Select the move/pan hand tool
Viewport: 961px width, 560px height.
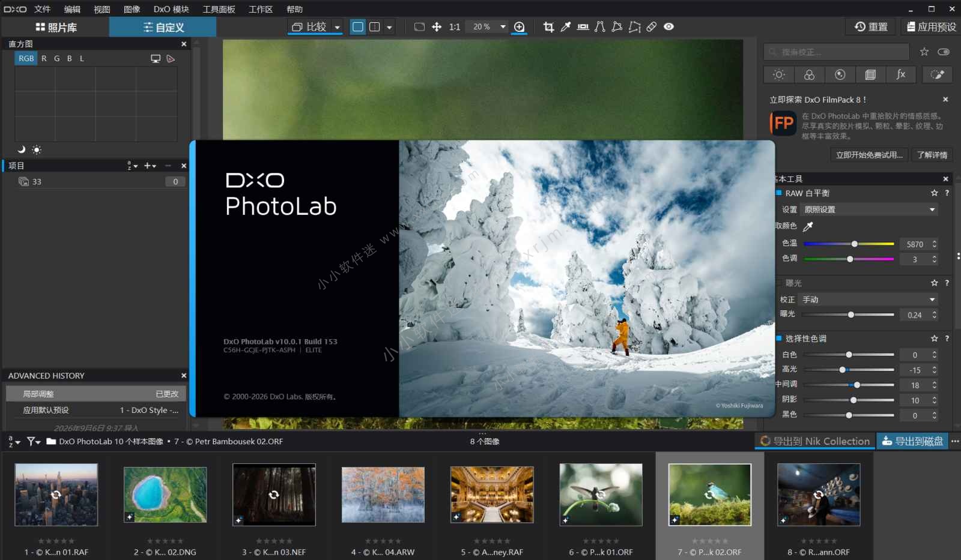437,27
